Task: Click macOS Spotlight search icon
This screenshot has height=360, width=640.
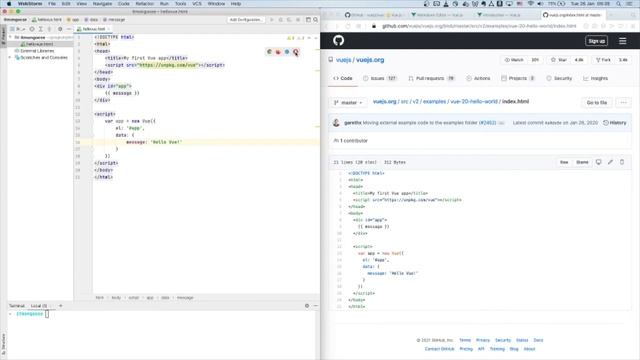Action: 619,4
